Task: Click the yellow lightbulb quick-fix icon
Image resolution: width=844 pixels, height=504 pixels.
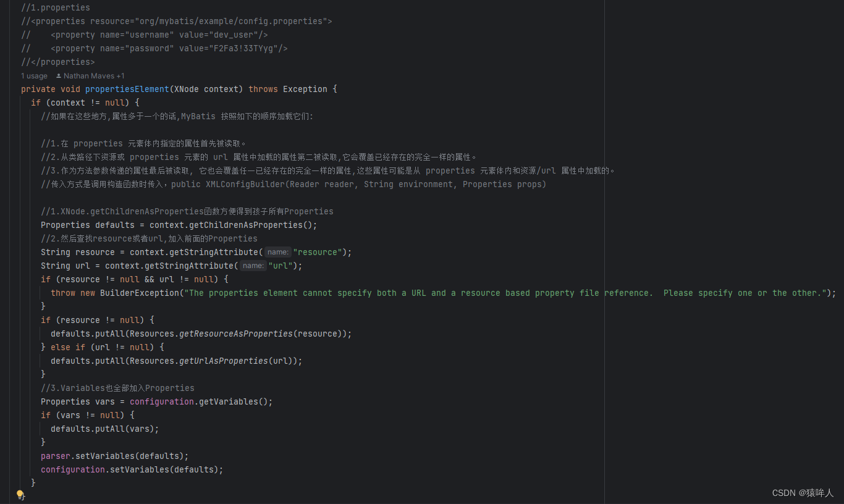Action: (x=20, y=494)
